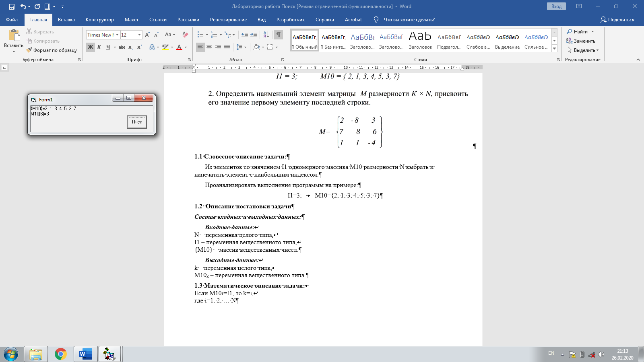Open the Выделить (Select) dropdown

tap(583, 50)
